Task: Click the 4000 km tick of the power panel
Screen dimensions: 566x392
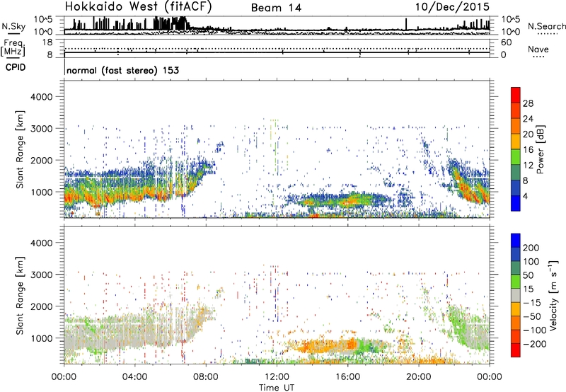Action: (x=41, y=97)
